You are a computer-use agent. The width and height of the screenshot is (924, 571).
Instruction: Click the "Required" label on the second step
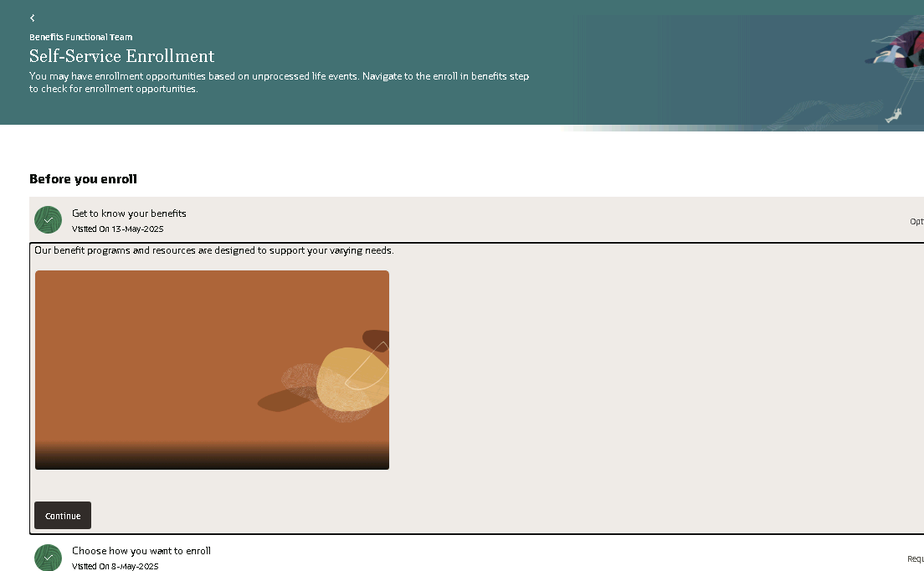pyautogui.click(x=916, y=558)
